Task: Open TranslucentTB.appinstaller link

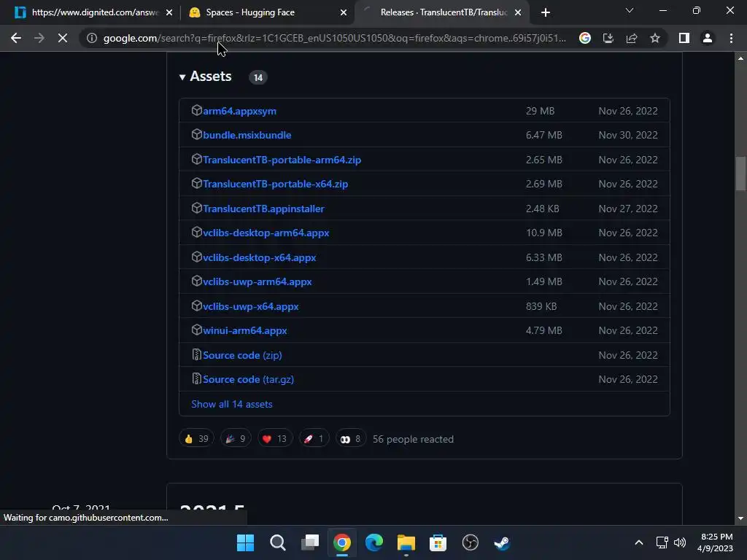Action: [x=263, y=209]
